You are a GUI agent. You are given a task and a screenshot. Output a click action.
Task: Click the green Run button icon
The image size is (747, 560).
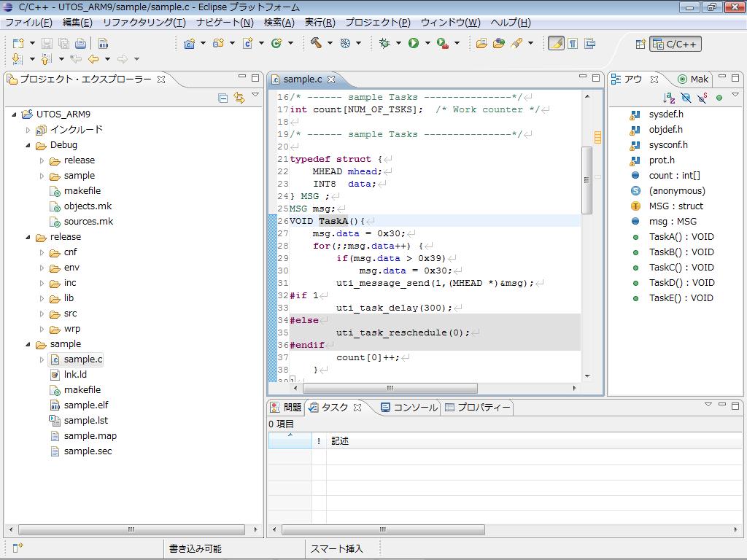(414, 43)
